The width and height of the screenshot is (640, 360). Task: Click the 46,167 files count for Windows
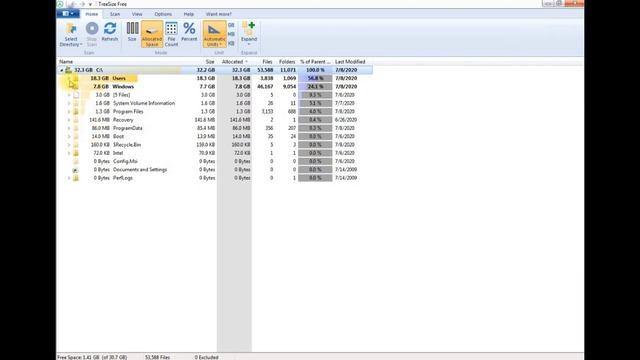265,87
